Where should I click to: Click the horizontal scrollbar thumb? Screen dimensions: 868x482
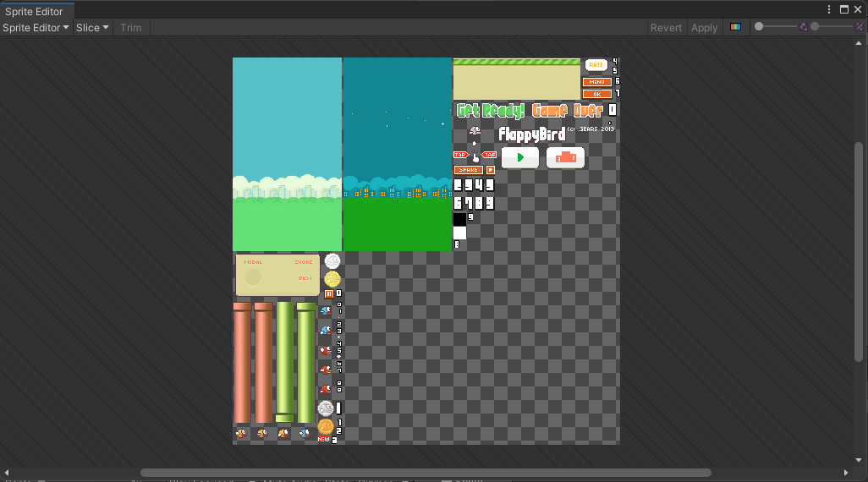[426, 473]
